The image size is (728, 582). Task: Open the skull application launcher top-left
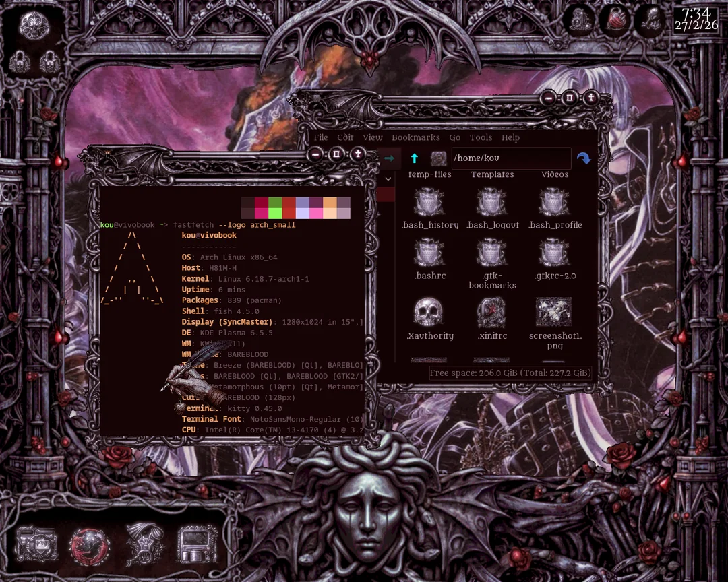pyautogui.click(x=33, y=26)
